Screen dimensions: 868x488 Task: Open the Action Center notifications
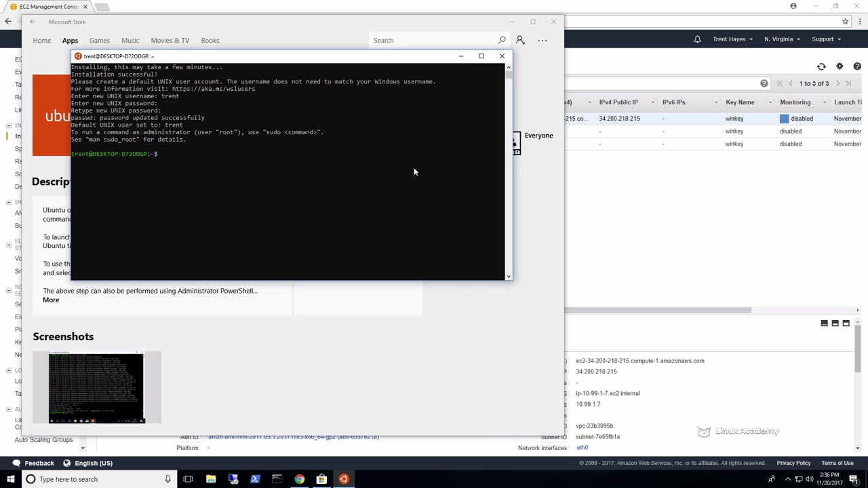coord(854,479)
